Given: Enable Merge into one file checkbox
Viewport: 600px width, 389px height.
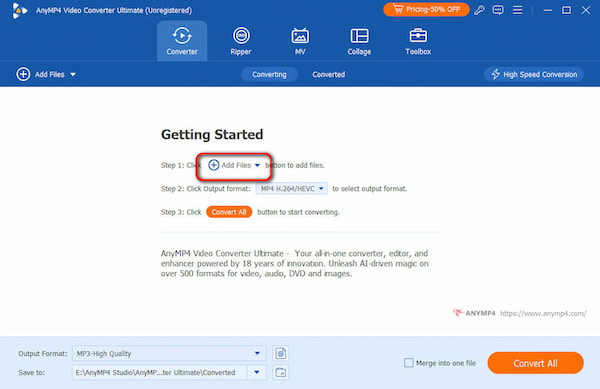Looking at the screenshot, I should coord(409,363).
